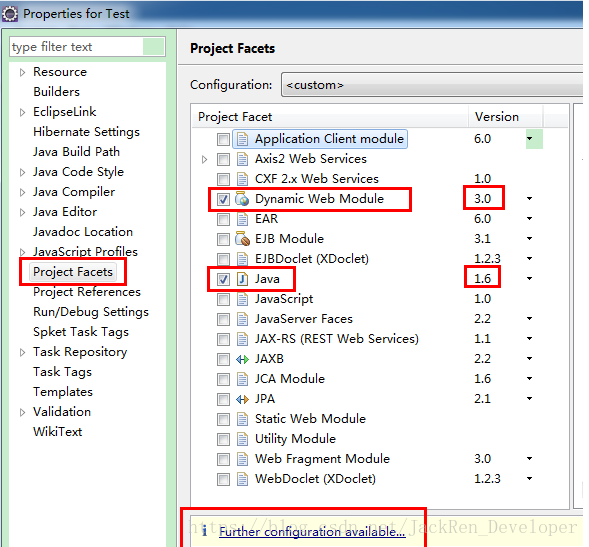Click the JAX-RS facet document icon
This screenshot has height=547, width=589.
coord(242,339)
